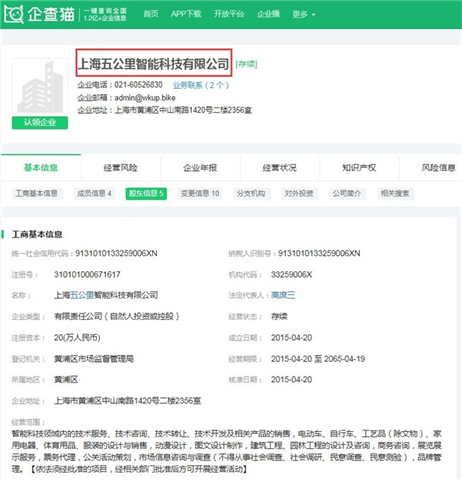462x480 pixels.
Task: Open the 知识产权 tab
Action: click(x=359, y=168)
